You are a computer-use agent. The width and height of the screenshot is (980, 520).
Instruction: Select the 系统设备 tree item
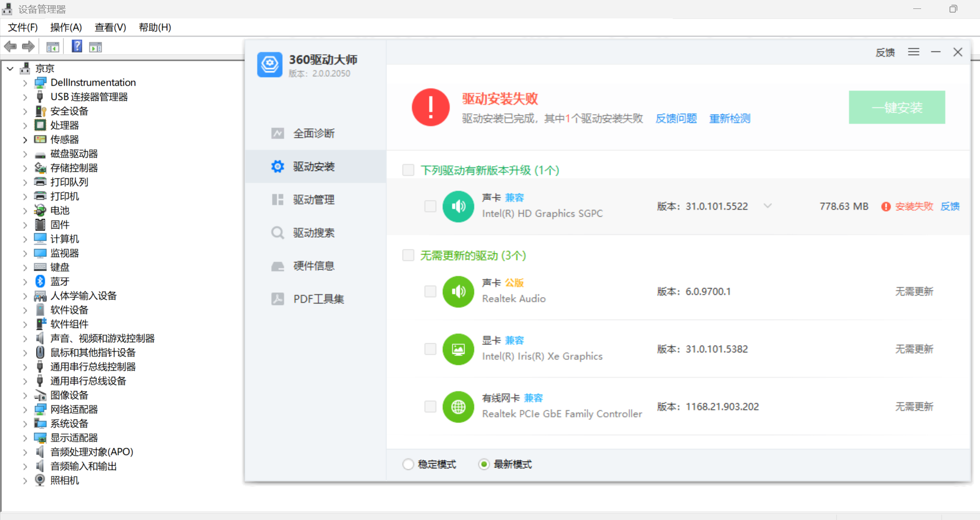click(x=69, y=423)
